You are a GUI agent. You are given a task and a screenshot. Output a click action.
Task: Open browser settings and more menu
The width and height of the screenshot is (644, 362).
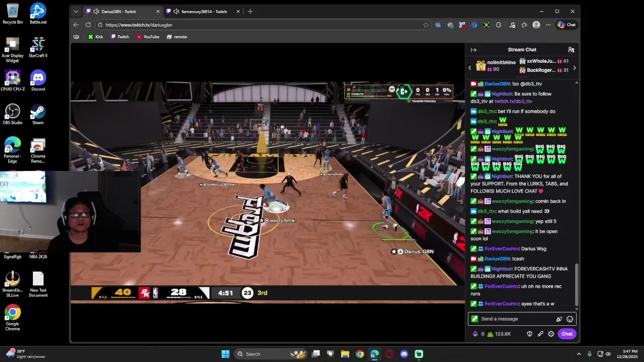pyautogui.click(x=548, y=25)
